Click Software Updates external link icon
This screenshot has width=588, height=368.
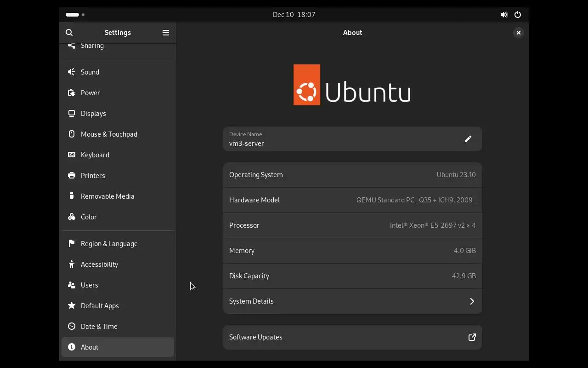(x=472, y=337)
